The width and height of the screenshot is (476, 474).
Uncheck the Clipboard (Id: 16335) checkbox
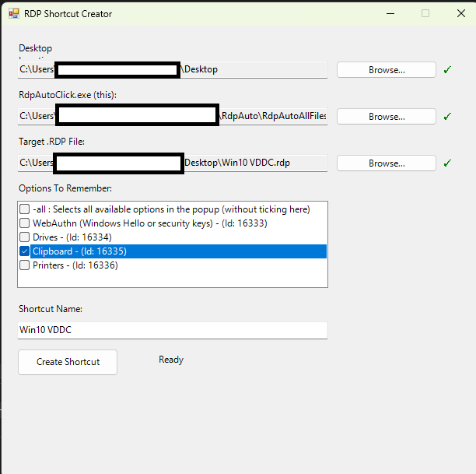pyautogui.click(x=25, y=251)
